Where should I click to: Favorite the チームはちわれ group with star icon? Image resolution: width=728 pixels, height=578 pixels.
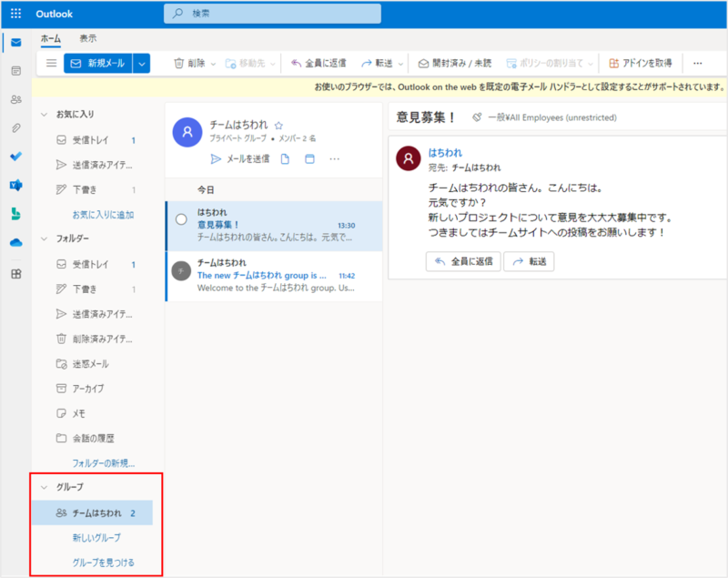[279, 126]
